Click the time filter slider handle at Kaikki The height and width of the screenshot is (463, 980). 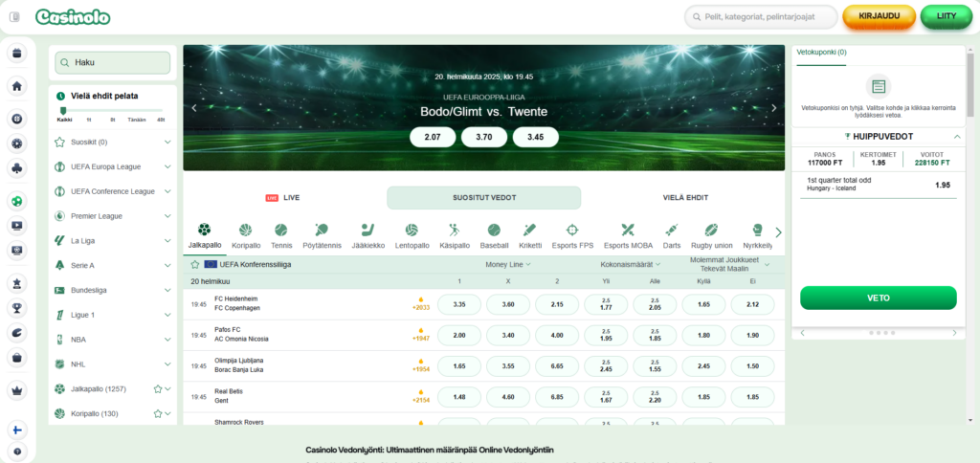pos(62,110)
